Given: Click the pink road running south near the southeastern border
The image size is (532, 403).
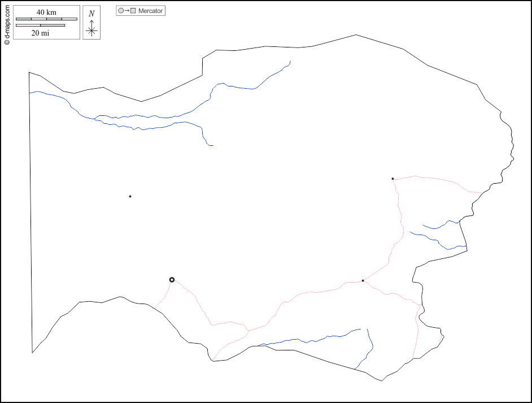Looking at the screenshot, I should click(x=416, y=333).
